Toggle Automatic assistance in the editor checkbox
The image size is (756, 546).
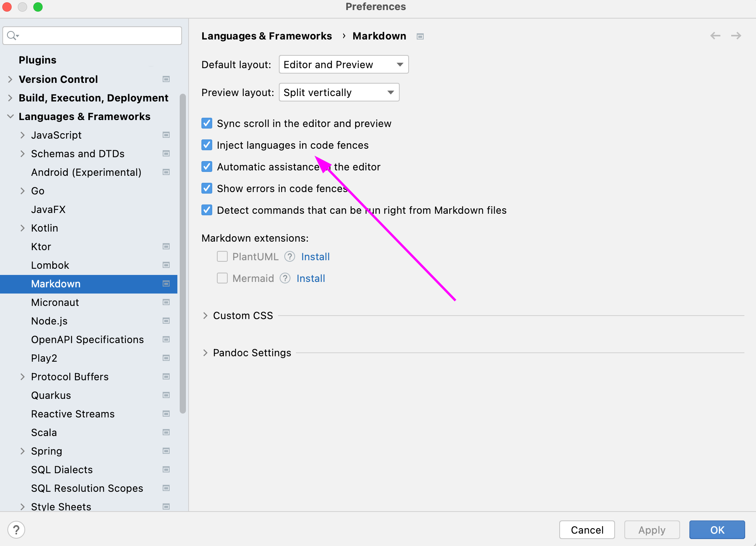pos(207,167)
